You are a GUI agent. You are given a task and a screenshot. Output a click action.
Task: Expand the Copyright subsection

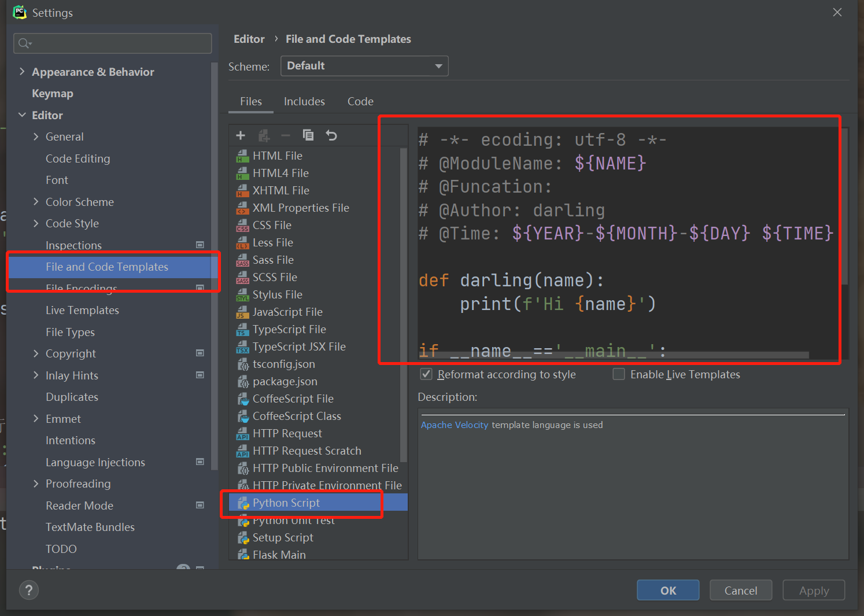pos(36,353)
